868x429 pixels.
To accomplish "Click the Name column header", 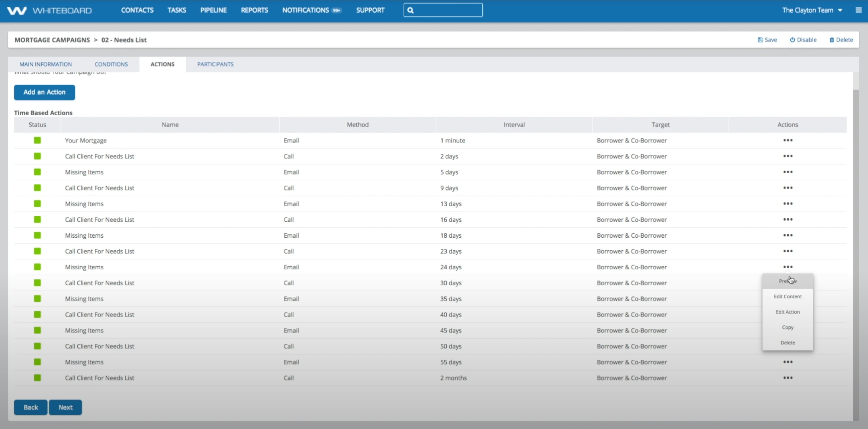I will tap(170, 124).
